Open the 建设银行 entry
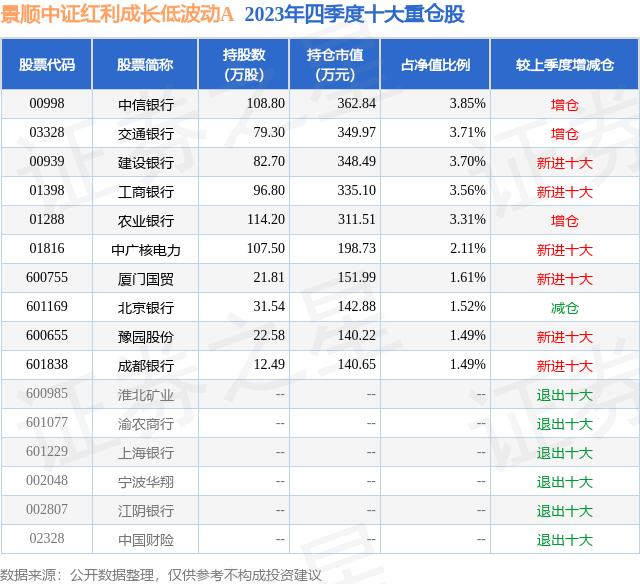640x584 pixels. pos(146,163)
